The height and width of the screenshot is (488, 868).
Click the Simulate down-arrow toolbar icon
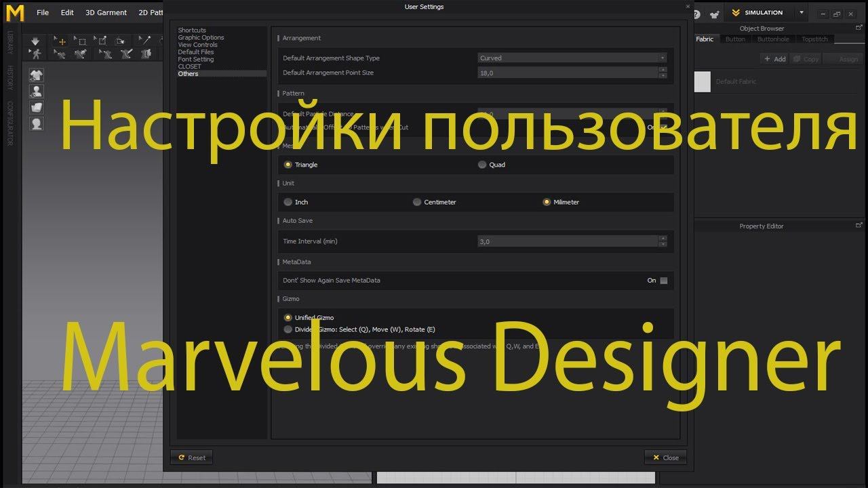pos(36,41)
